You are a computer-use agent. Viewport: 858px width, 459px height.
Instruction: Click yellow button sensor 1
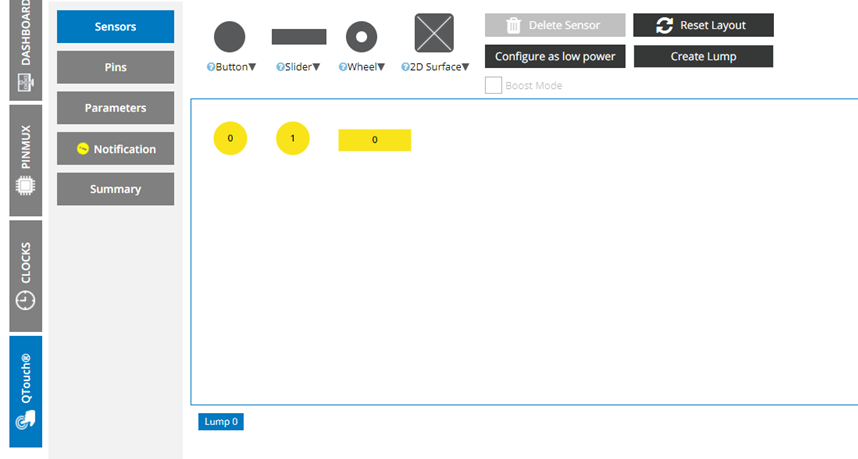coord(293,139)
